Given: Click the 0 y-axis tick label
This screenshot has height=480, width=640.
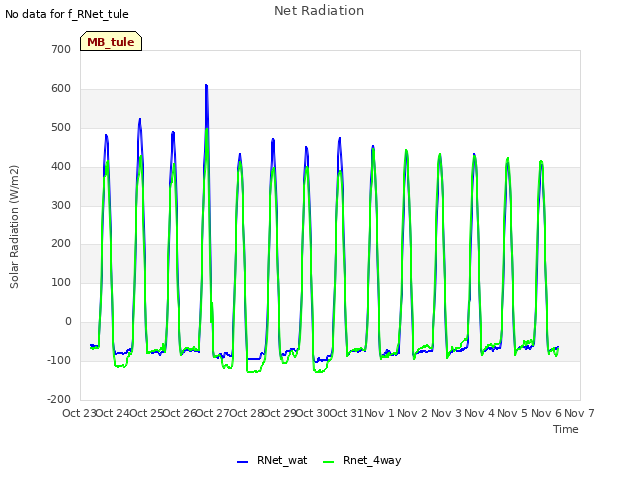Looking at the screenshot, I should click(68, 322).
